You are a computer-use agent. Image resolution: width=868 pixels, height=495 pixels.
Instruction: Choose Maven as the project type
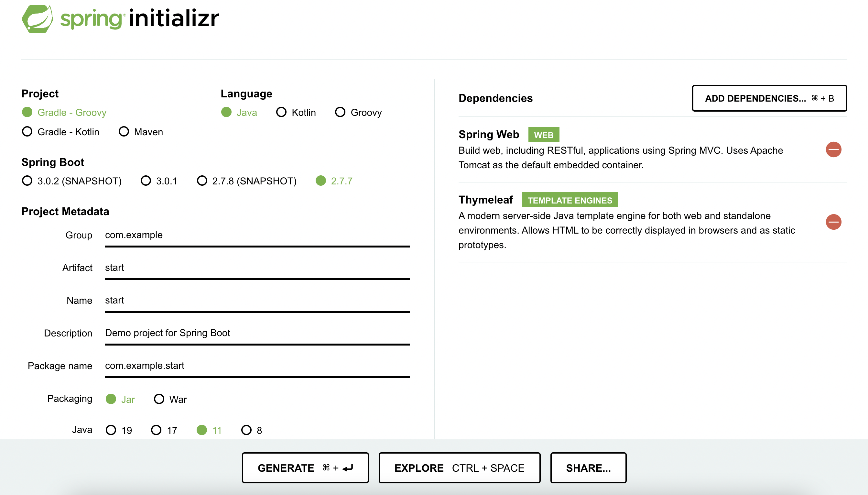(x=141, y=132)
